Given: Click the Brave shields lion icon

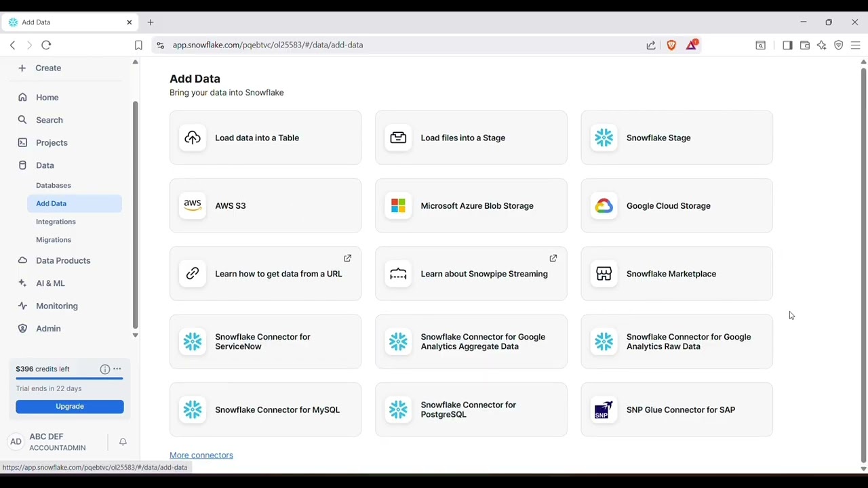Looking at the screenshot, I should pyautogui.click(x=671, y=45).
